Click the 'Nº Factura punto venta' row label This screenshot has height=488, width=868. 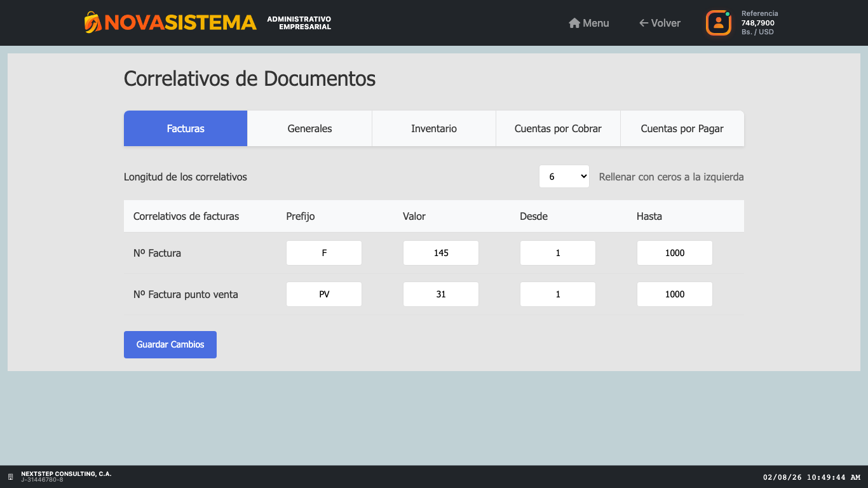click(186, 294)
